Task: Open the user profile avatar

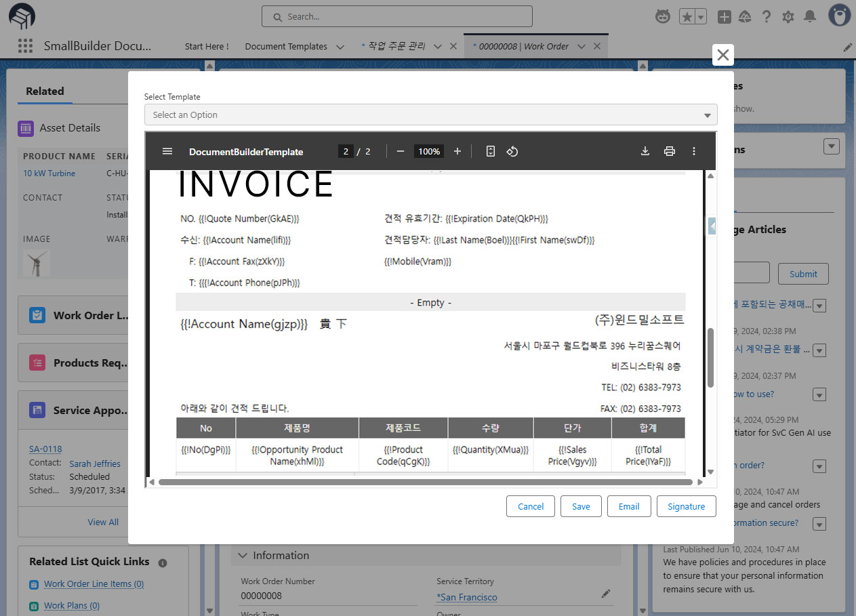Action: point(840,16)
